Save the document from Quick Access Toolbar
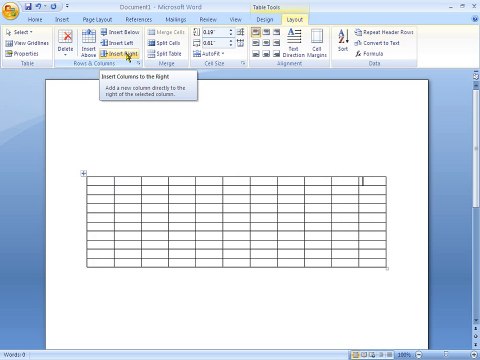 pos(28,6)
